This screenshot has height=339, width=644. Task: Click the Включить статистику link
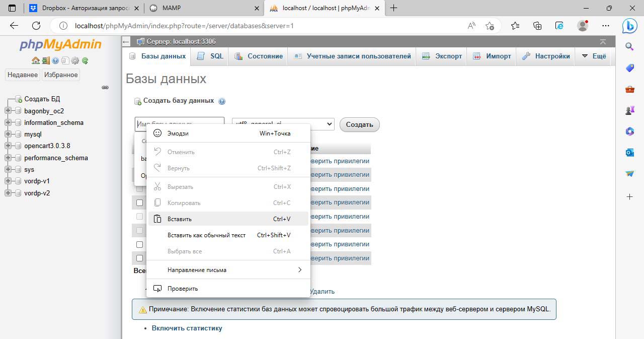coord(187,328)
